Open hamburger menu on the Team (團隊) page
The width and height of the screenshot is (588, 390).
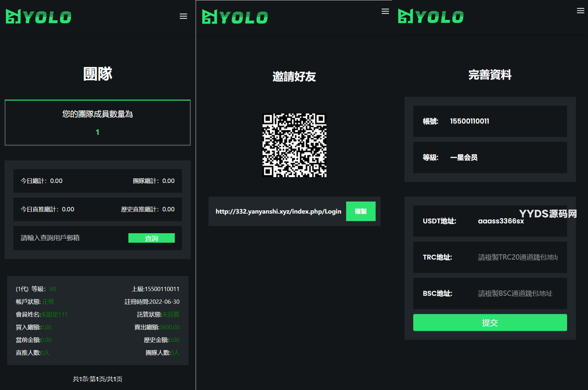(x=183, y=16)
